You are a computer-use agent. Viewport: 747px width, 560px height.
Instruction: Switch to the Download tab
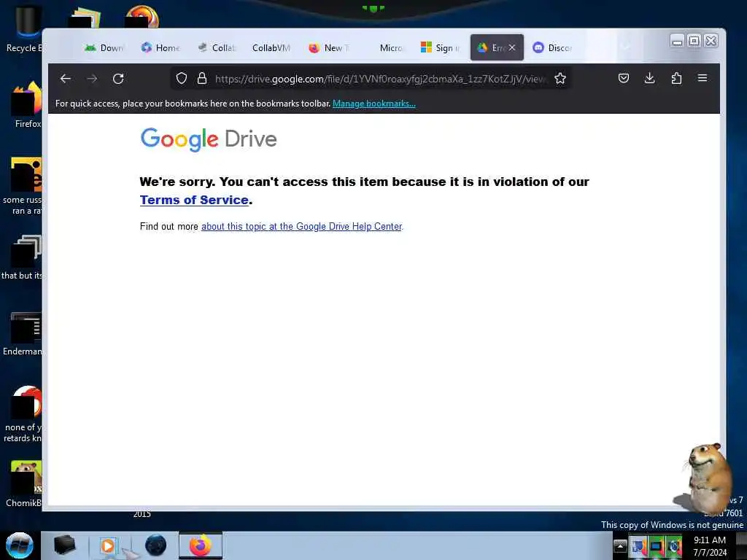(104, 47)
